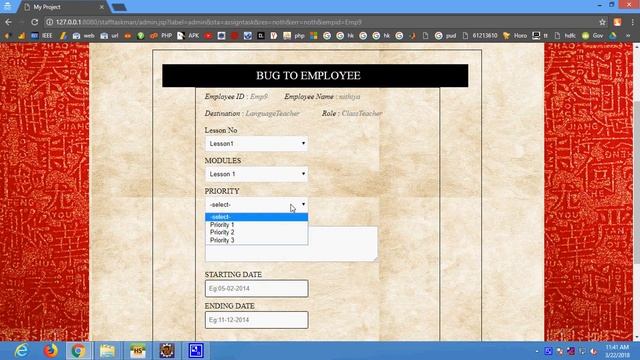Open the MODULES dropdown showing Lesson 1
Image resolution: width=640 pixels, height=360 pixels.
(x=256, y=174)
